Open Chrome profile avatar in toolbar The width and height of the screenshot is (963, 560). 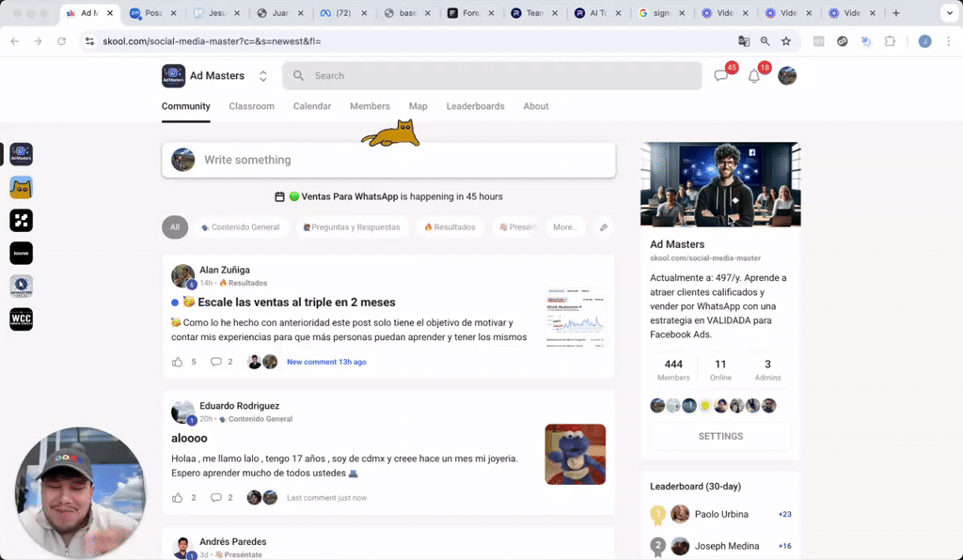tap(925, 41)
